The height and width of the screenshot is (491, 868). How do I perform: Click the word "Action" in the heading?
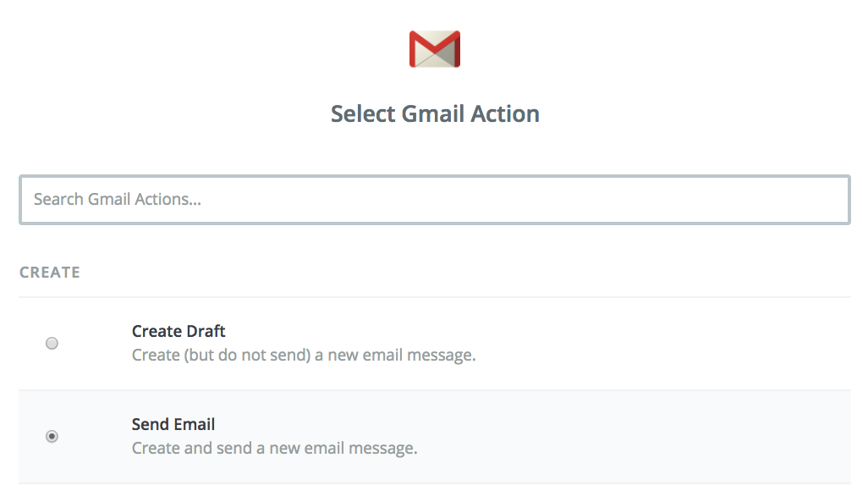(x=505, y=113)
